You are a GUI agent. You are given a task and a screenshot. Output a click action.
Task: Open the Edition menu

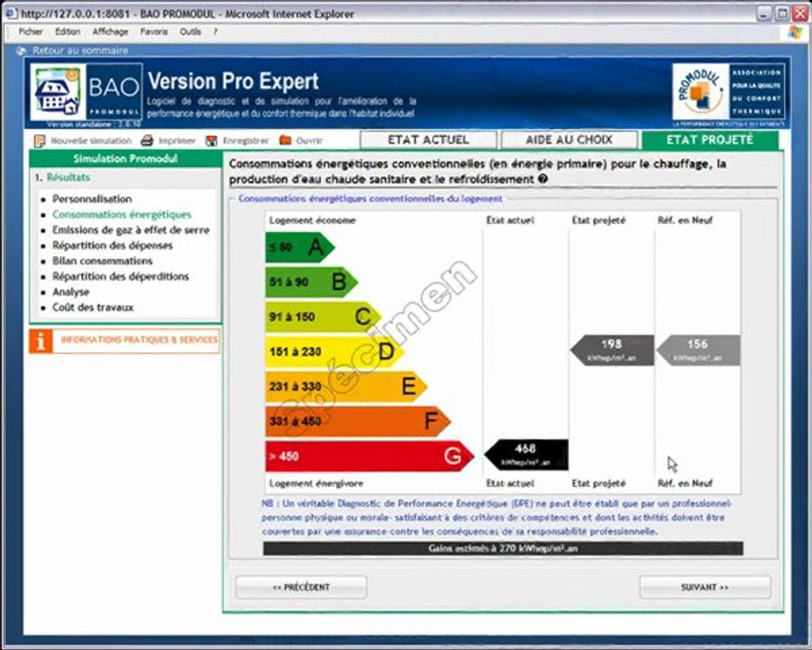click(68, 32)
